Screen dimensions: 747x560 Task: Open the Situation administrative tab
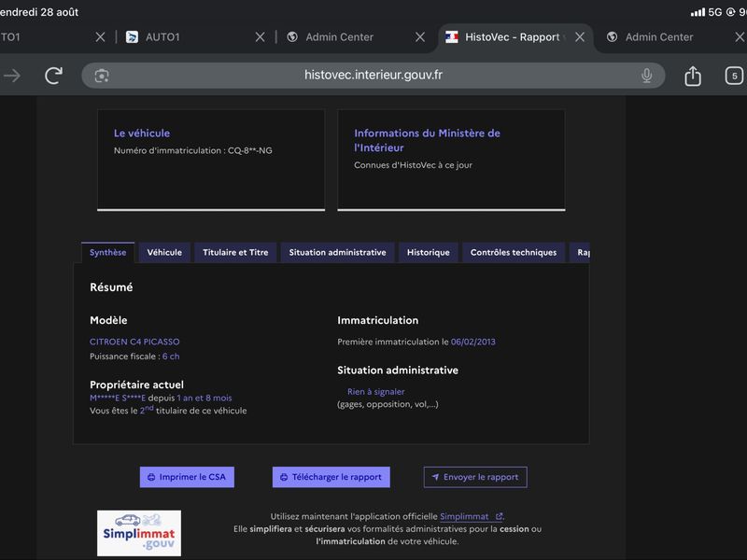click(337, 252)
